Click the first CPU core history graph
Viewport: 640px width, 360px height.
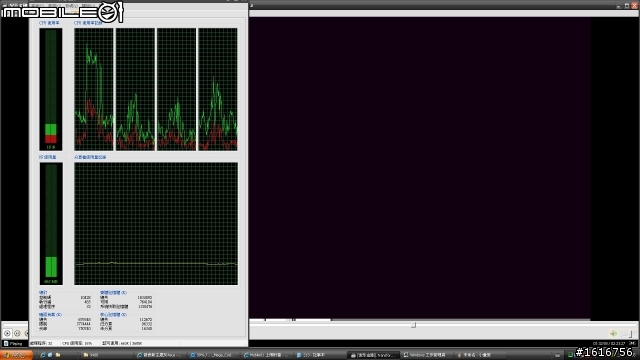94,89
